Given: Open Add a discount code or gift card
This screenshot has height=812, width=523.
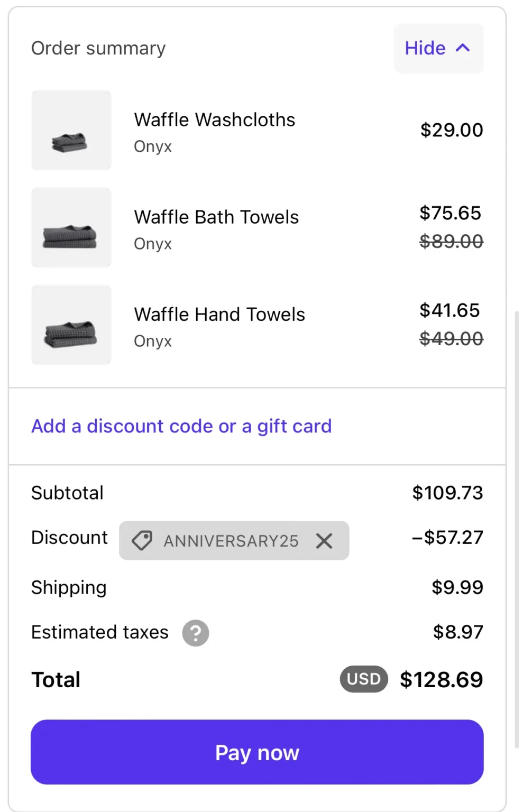Looking at the screenshot, I should click(181, 426).
